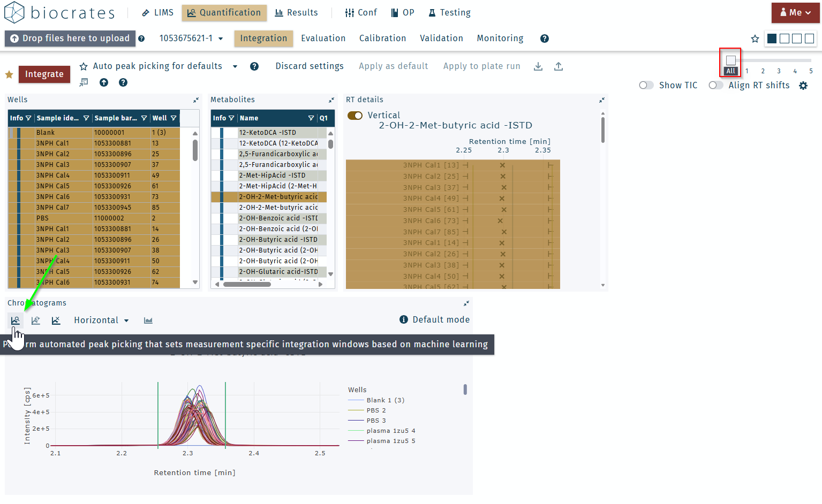This screenshot has height=504, width=822.
Task: Click the comment note icon below Integrate bar
Action: tap(84, 82)
